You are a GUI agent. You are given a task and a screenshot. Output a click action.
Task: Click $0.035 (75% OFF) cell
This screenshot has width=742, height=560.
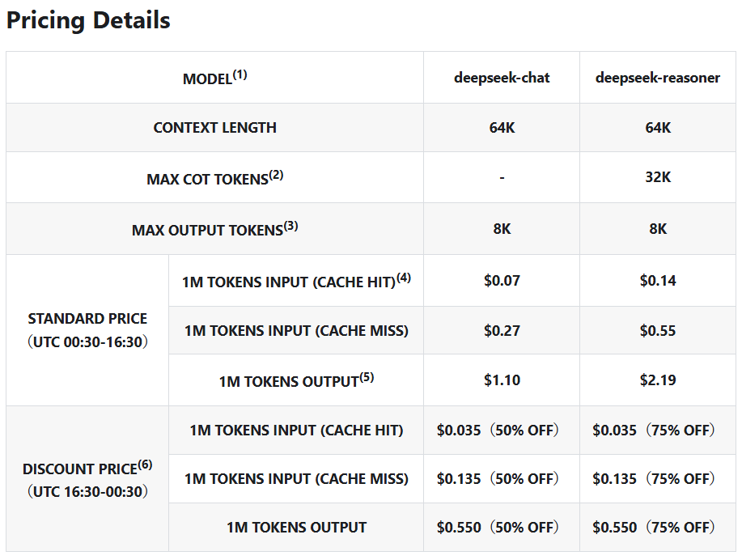coord(658,430)
